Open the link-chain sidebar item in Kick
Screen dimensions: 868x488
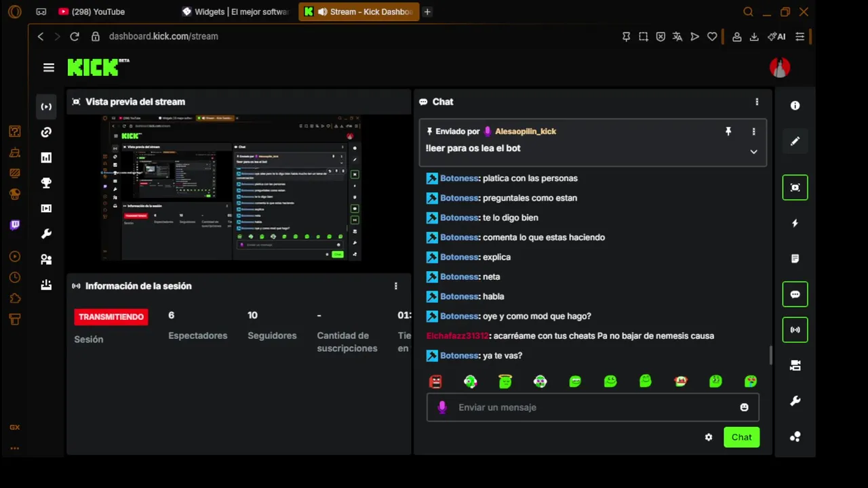point(46,132)
